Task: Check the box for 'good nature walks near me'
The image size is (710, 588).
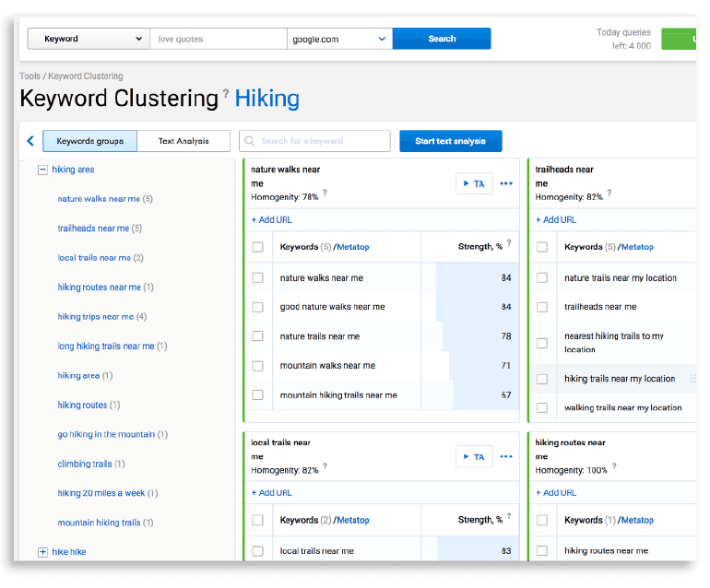Action: (x=258, y=307)
